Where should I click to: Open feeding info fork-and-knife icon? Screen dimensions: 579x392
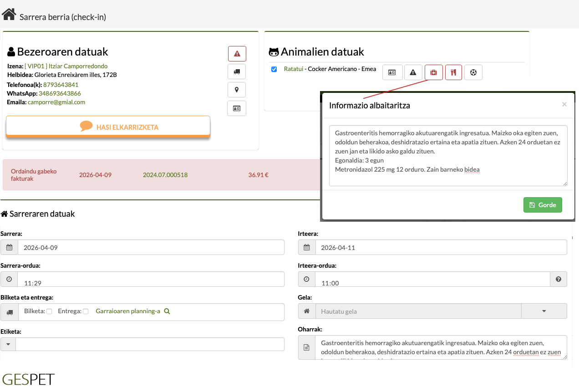point(453,72)
